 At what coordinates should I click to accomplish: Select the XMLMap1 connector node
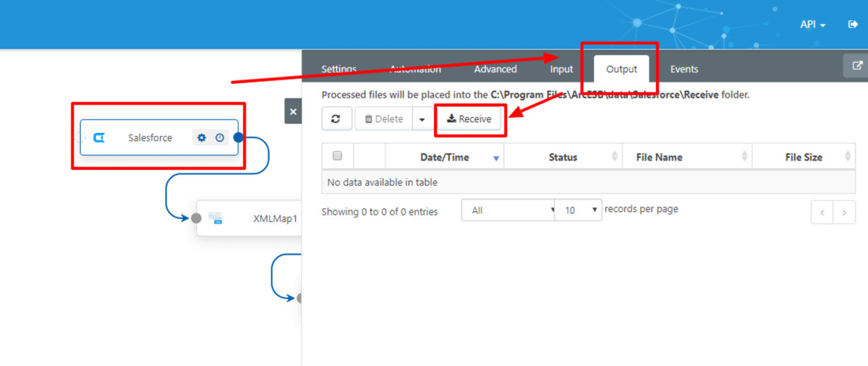click(x=250, y=218)
